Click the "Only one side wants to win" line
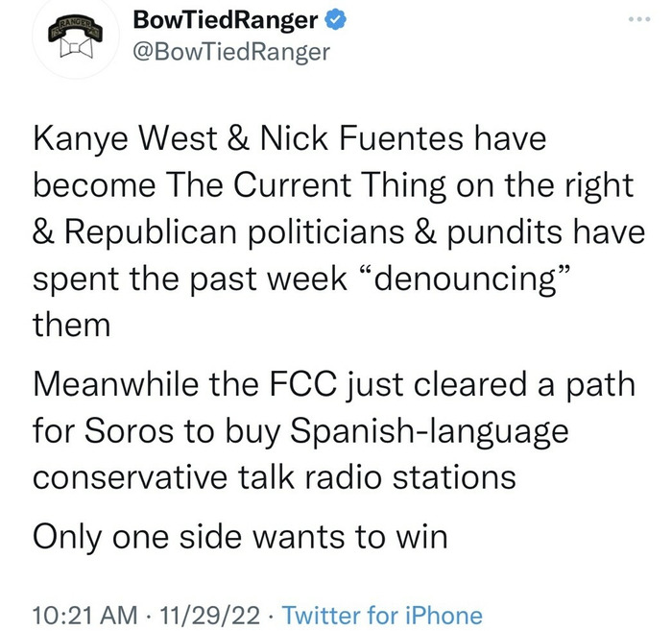This screenshot has width=672, height=631. [240, 537]
